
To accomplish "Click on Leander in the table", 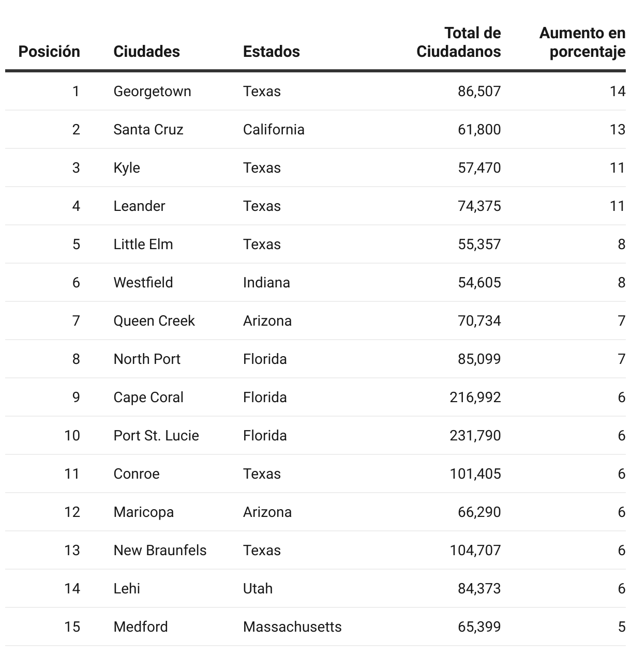I will [139, 206].
